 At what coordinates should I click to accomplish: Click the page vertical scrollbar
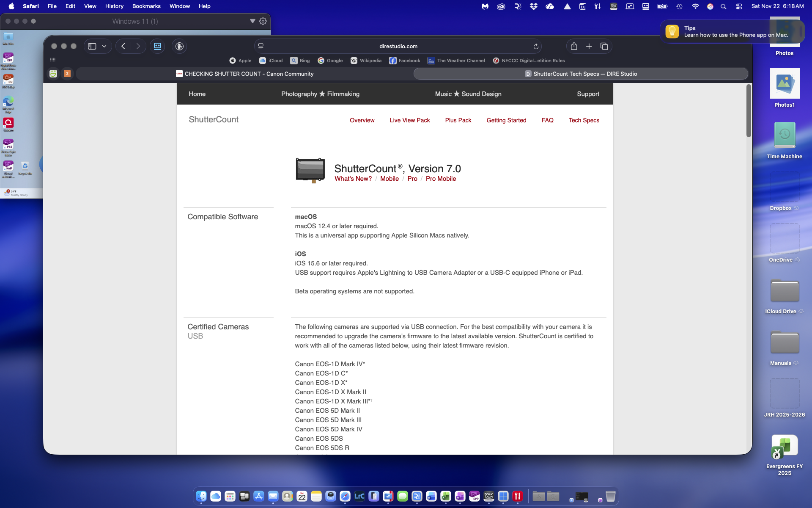[x=748, y=111]
